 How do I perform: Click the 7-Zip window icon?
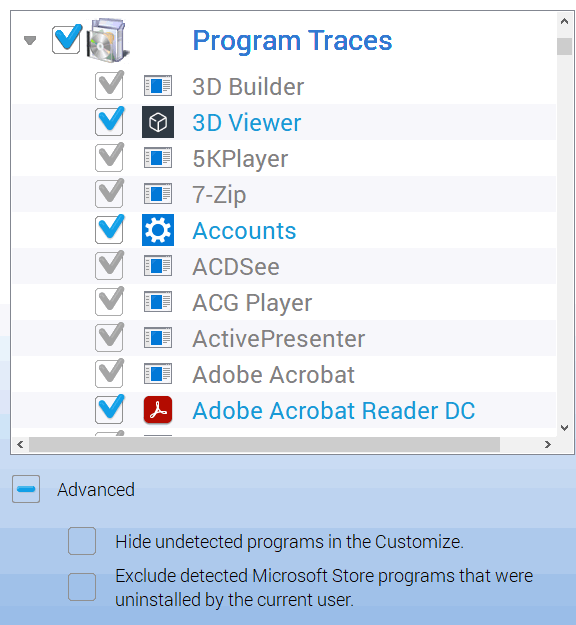[x=158, y=194]
